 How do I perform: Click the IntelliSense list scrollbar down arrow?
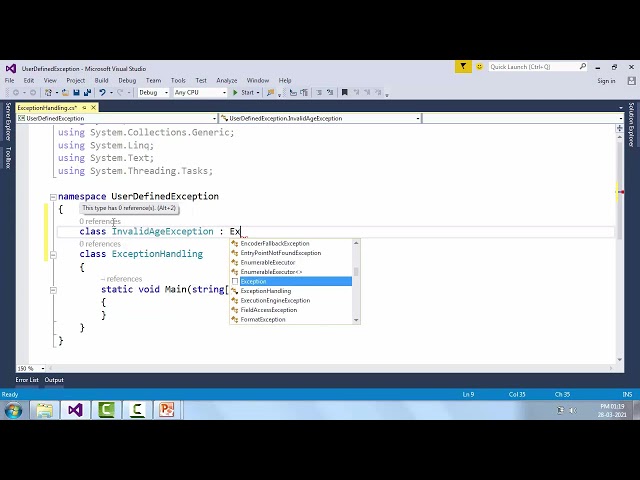point(356,320)
